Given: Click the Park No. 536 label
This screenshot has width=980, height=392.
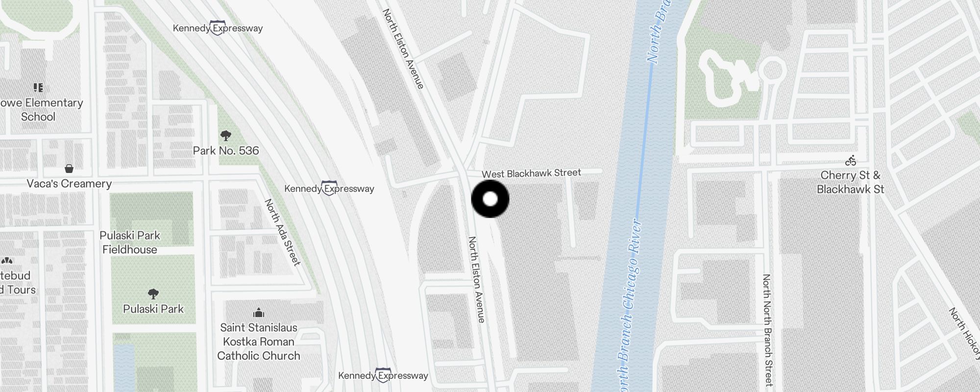Looking at the screenshot, I should [226, 150].
